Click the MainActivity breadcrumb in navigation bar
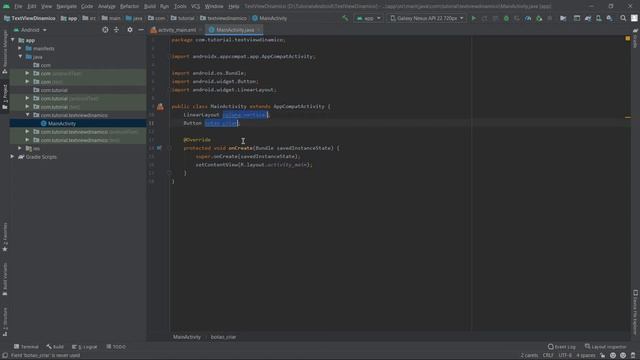640x360 pixels. [x=269, y=18]
